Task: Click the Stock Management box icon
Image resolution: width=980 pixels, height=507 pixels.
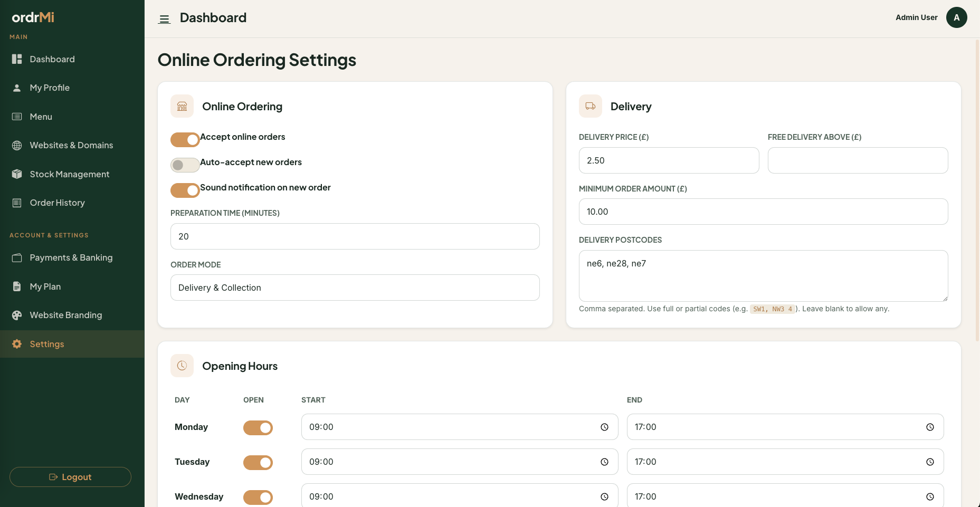Action: click(x=17, y=174)
